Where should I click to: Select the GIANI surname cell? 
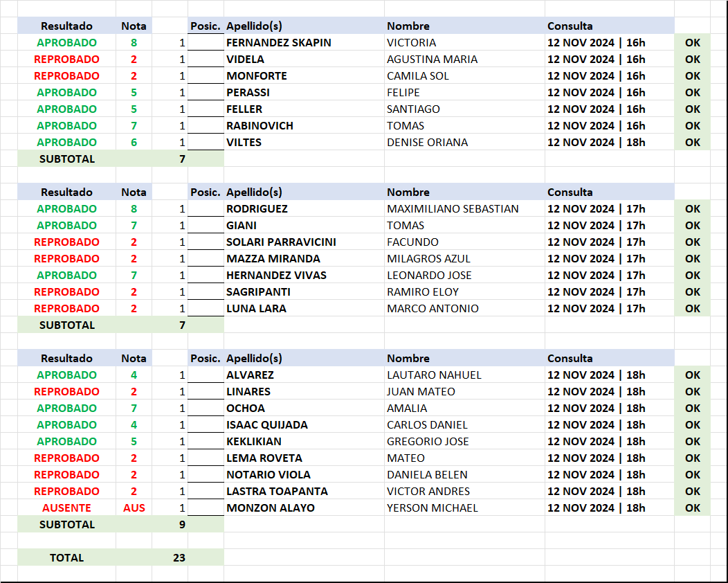(x=304, y=225)
